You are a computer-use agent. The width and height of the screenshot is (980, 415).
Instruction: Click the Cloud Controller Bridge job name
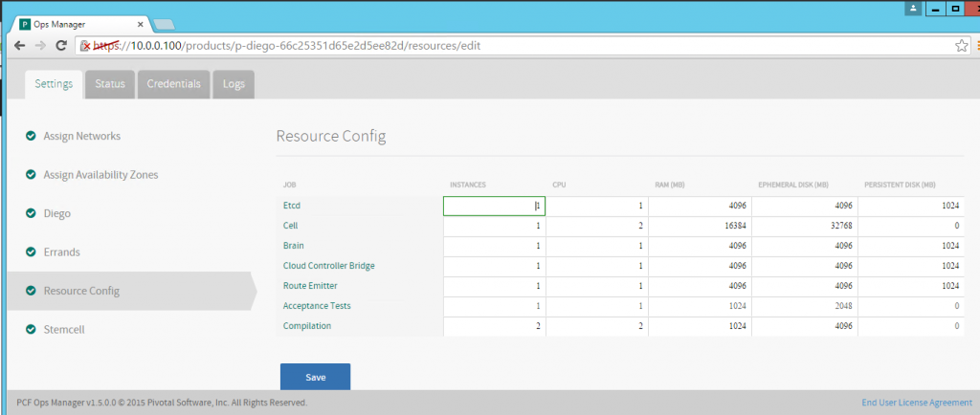click(x=329, y=265)
